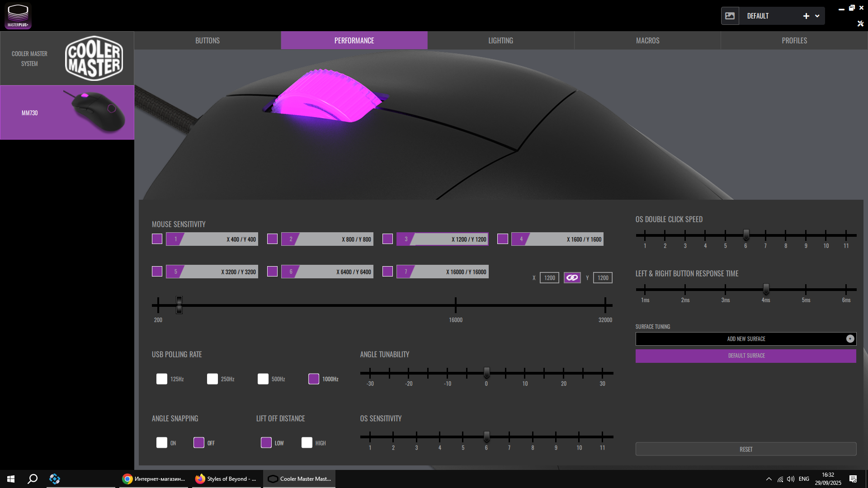Click the profile image icon beside DEFAULT
Image resolution: width=868 pixels, height=488 pixels.
pyautogui.click(x=730, y=16)
